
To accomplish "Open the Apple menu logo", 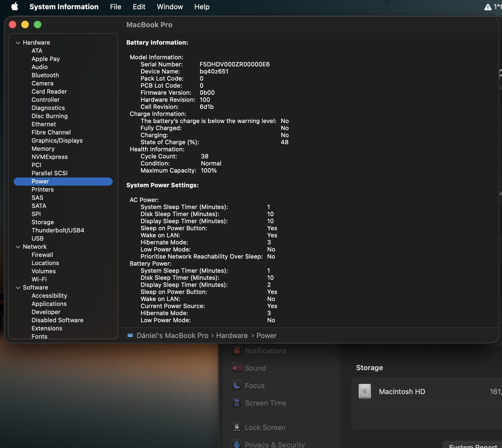I will 15,7.
